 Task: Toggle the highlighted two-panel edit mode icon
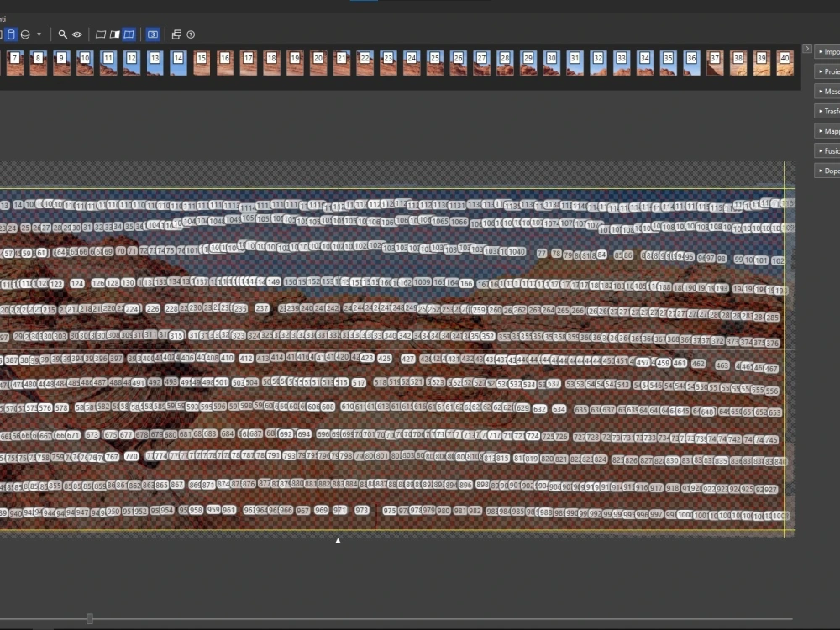tap(129, 34)
